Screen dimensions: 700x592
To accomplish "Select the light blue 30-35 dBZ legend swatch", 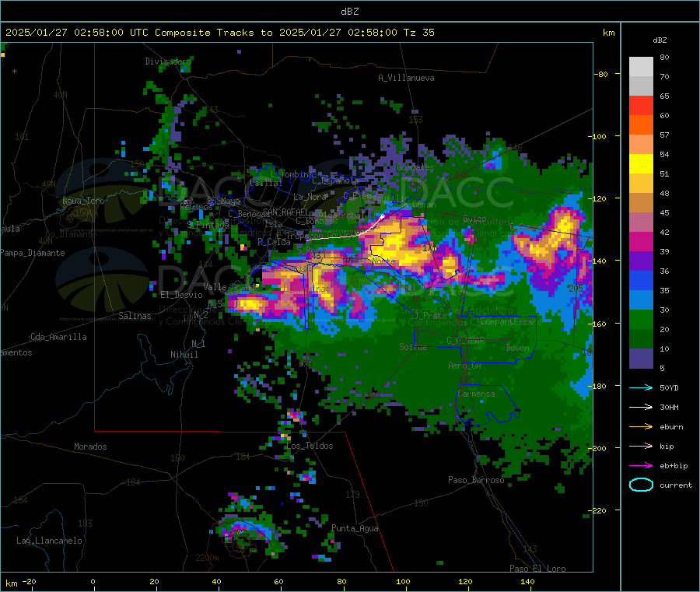I will (641, 300).
